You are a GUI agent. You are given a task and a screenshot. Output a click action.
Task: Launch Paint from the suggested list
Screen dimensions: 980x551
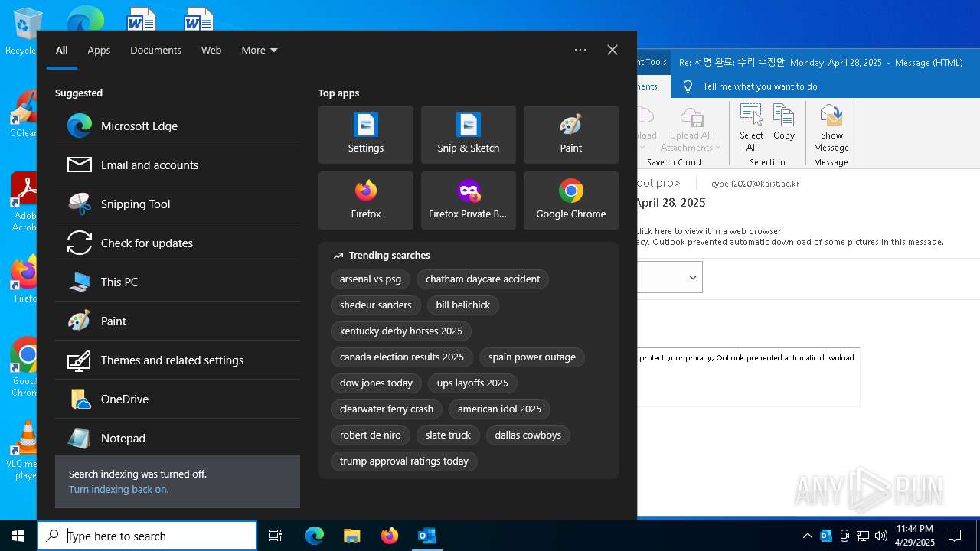[x=178, y=321]
